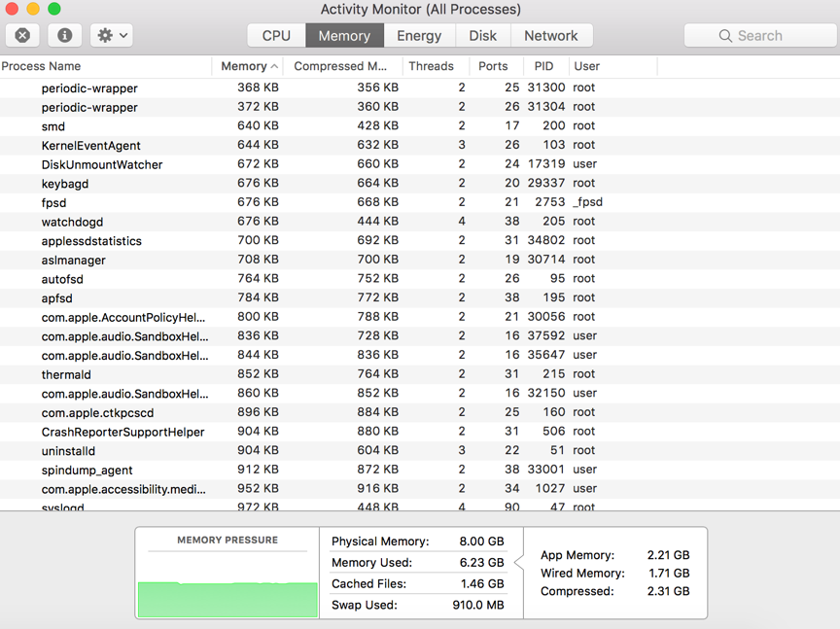Select the KernelEventAgent process row

91,146
